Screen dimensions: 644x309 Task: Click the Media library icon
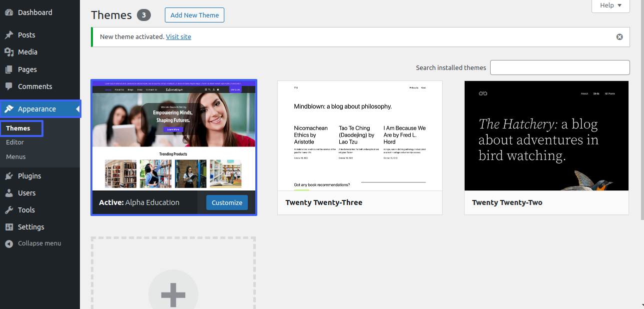coord(9,52)
